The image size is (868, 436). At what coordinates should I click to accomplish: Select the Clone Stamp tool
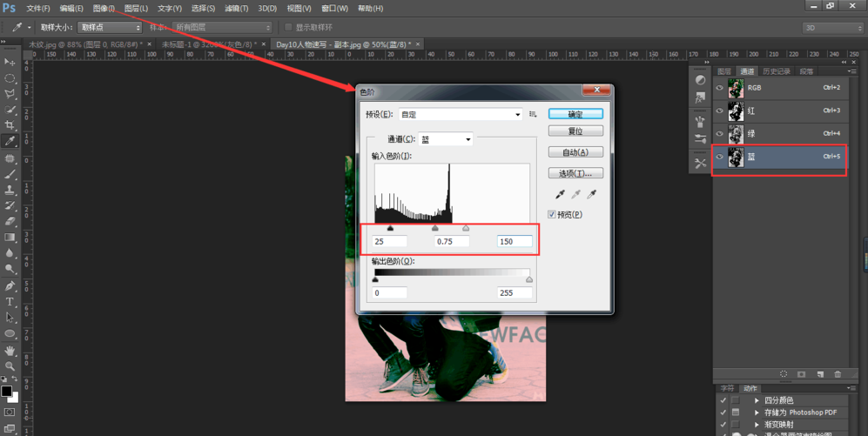(10, 190)
